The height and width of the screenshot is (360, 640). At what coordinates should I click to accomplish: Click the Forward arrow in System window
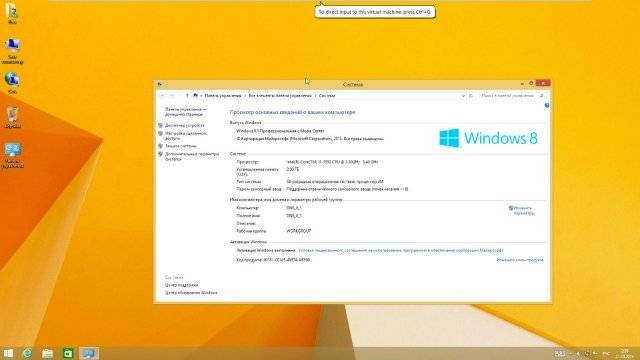172,96
